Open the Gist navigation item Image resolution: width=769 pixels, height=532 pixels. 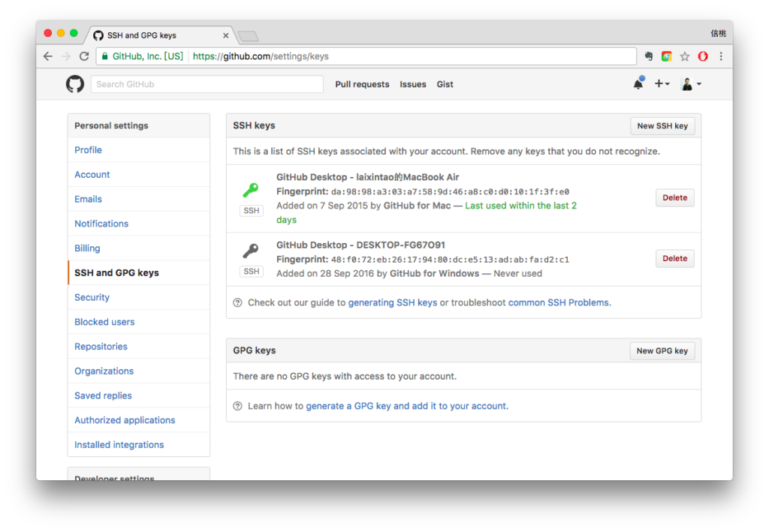pyautogui.click(x=445, y=84)
